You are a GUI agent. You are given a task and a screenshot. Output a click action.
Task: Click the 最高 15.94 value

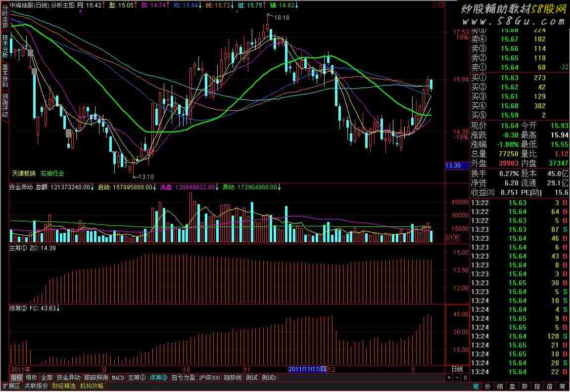[x=560, y=135]
